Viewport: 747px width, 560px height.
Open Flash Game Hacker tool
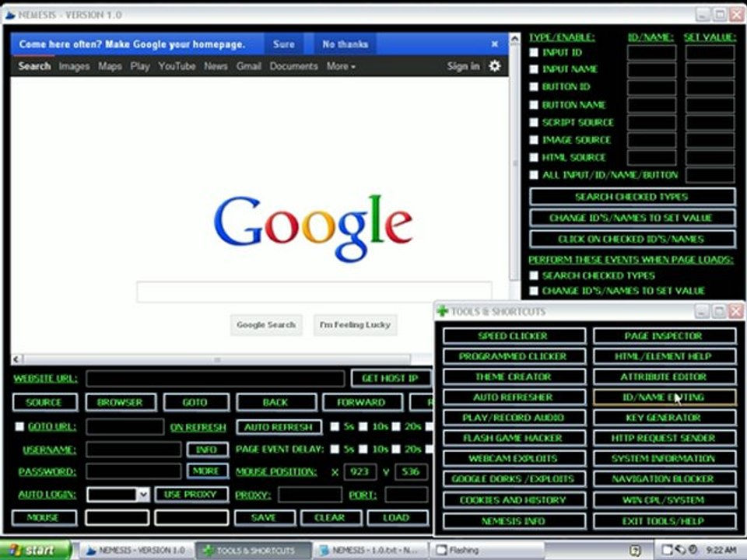click(514, 438)
